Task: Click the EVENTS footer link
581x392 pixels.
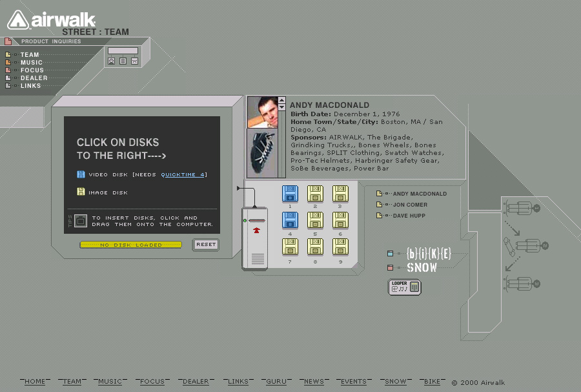Action: coord(354,381)
